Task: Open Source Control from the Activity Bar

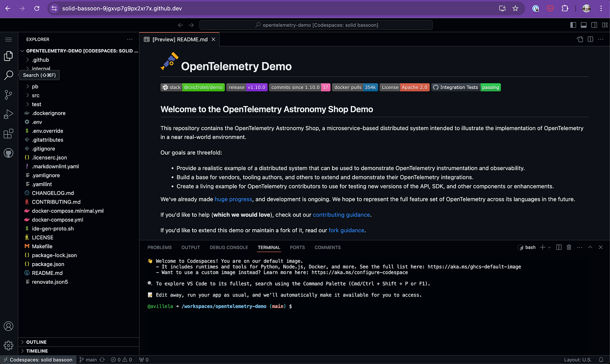Action: coord(8,95)
